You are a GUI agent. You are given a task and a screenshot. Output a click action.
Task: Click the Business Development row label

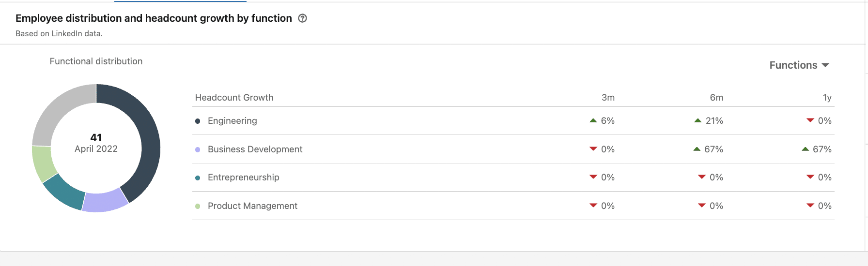(255, 149)
